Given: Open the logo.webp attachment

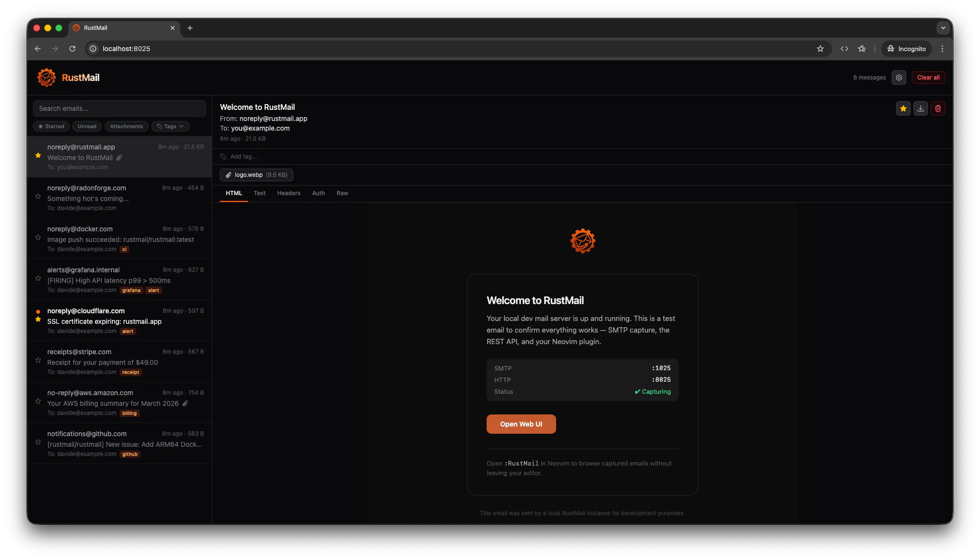Looking at the screenshot, I should pos(257,175).
